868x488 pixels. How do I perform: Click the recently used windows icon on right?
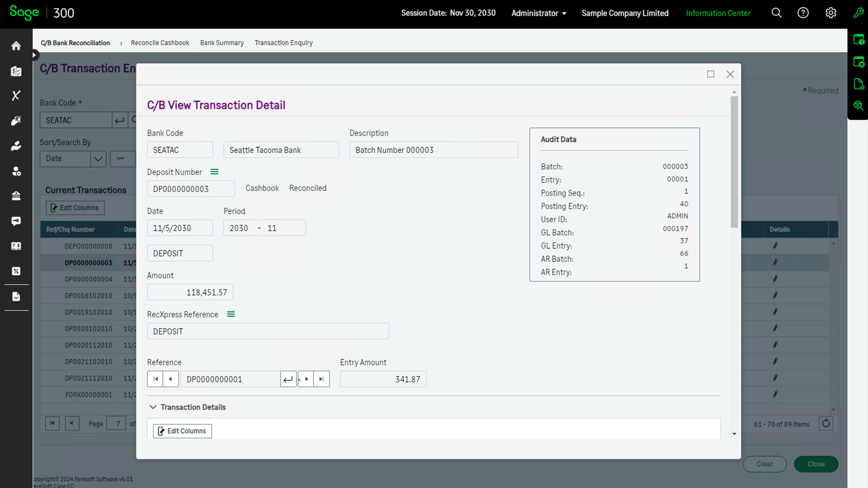(x=859, y=39)
